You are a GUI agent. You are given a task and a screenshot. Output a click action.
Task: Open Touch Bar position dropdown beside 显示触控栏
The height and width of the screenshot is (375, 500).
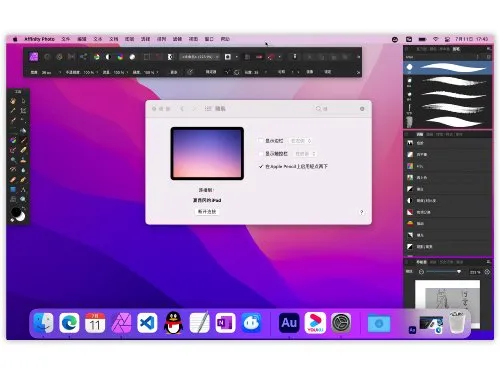point(305,154)
